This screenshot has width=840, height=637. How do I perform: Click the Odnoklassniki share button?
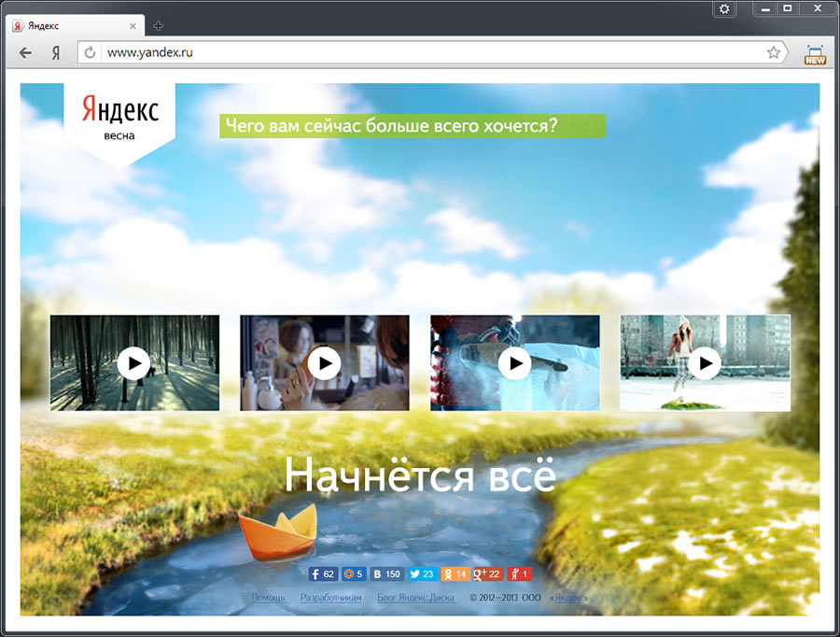[455, 574]
